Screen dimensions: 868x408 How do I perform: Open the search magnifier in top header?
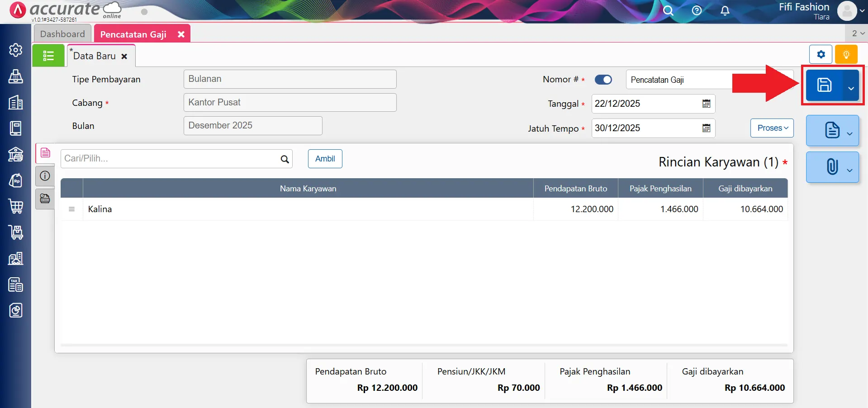coord(668,11)
